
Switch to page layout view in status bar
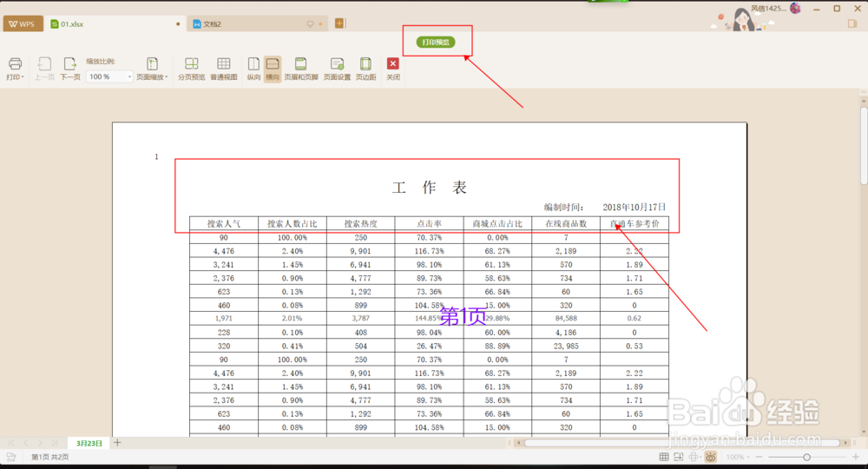tap(679, 457)
